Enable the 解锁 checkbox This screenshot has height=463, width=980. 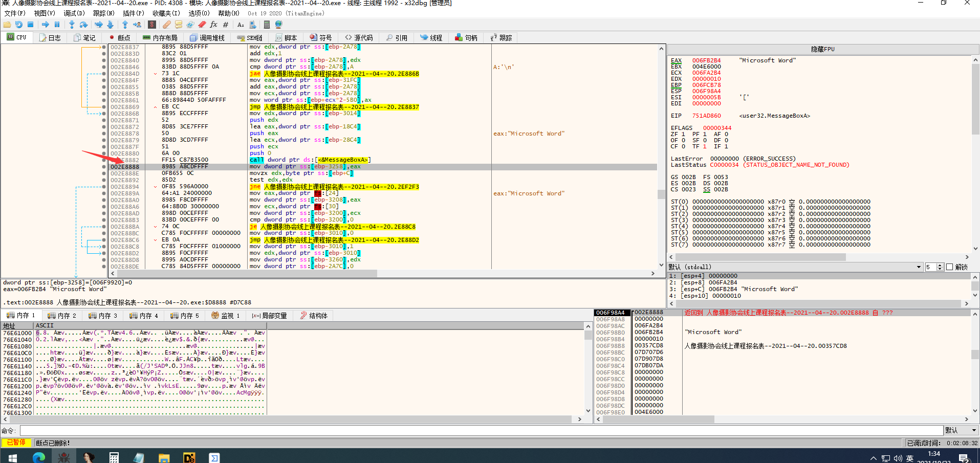(950, 267)
